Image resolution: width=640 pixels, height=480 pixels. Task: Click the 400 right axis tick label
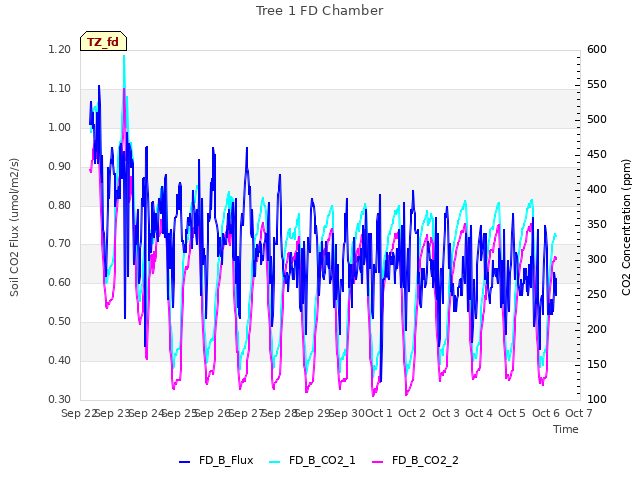(597, 189)
